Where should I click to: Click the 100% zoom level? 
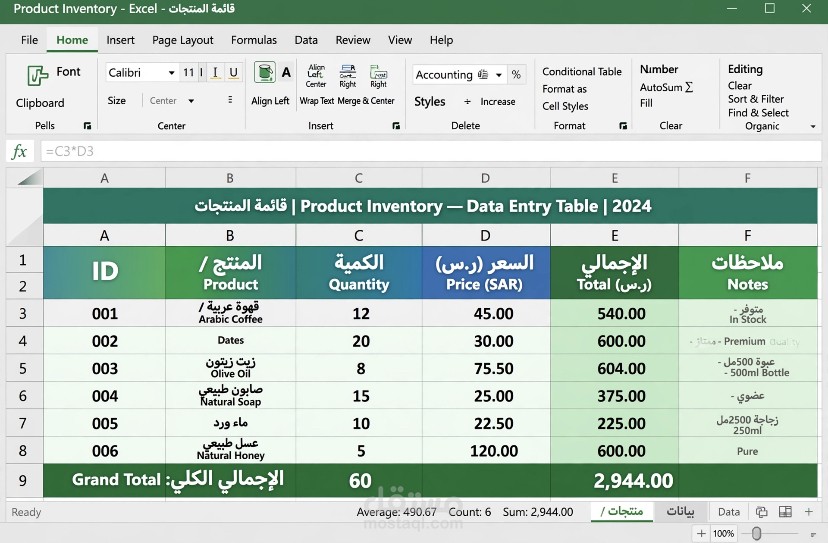coord(723,533)
